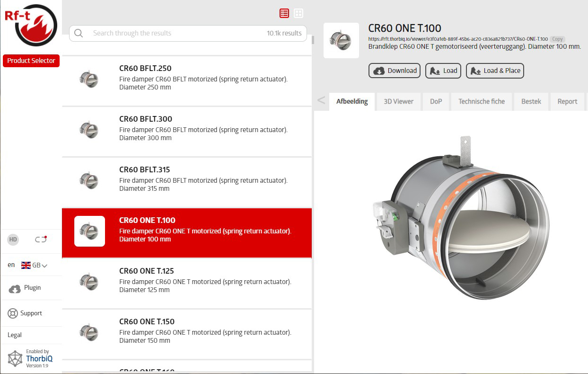
Task: Open the DoP tab
Action: tap(436, 101)
